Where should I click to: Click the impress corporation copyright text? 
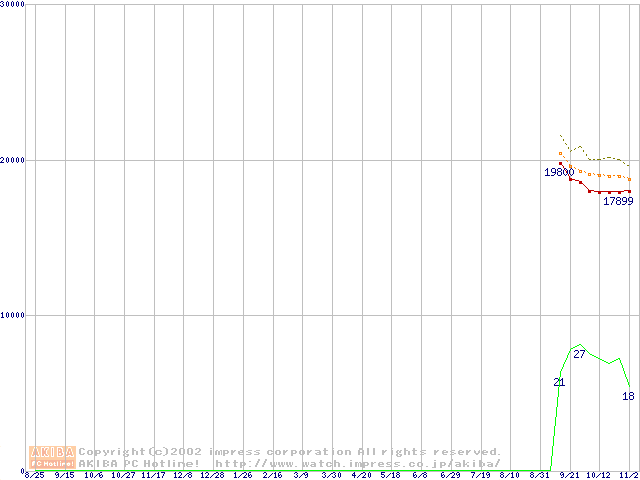pos(290,451)
